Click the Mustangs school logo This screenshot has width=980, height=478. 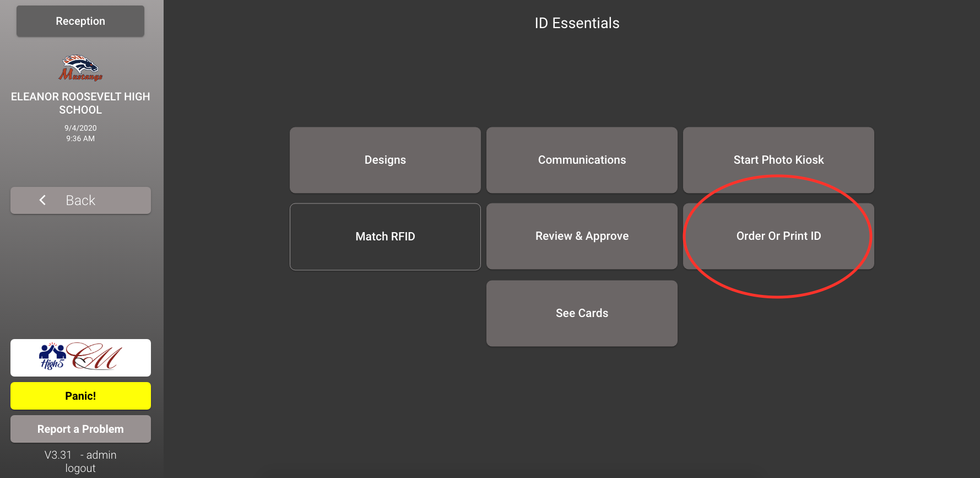(80, 68)
